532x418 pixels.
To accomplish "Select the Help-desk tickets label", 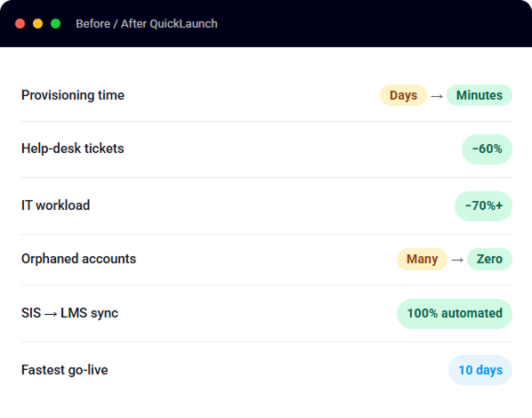I will [73, 149].
